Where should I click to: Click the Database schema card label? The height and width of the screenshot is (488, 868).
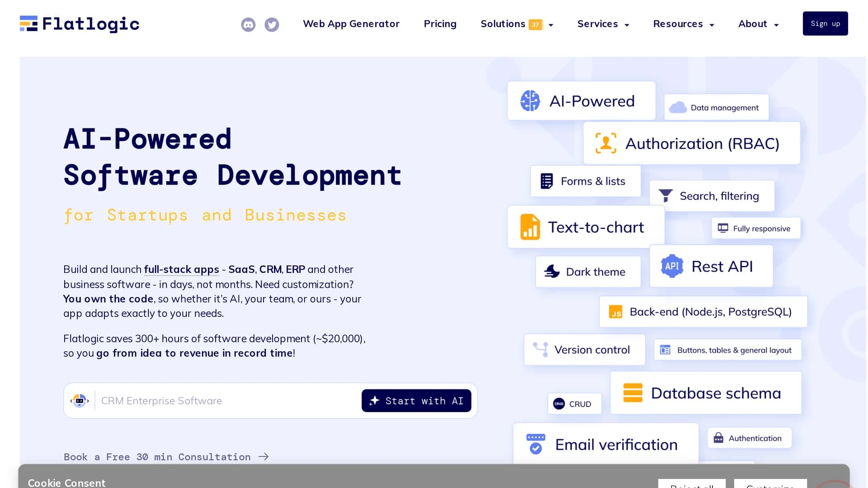coord(716,393)
